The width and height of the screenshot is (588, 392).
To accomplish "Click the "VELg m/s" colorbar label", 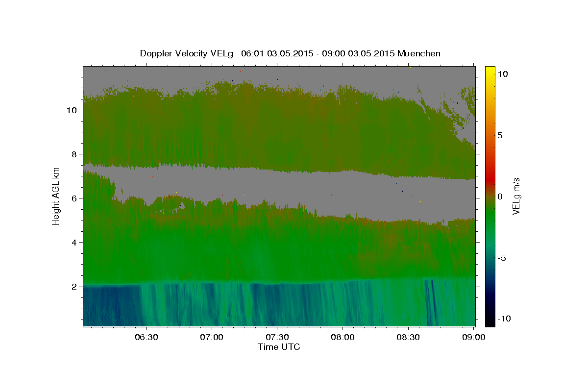I will (x=516, y=196).
